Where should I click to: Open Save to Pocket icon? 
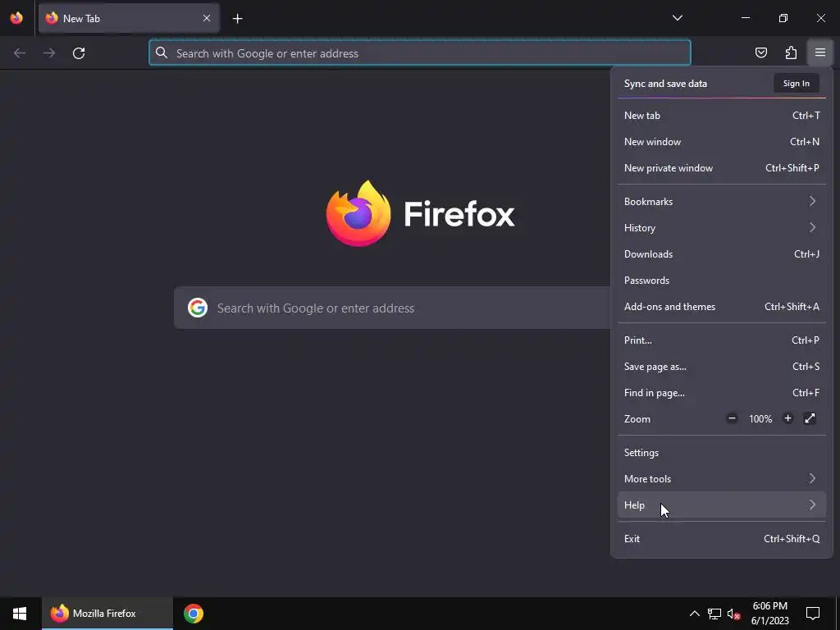760,52
